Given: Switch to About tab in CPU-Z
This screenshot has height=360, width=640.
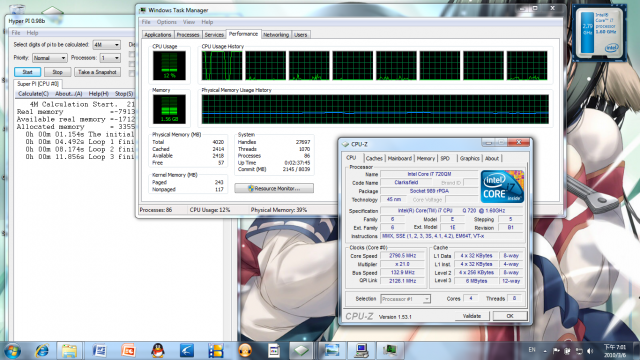Looking at the screenshot, I should click(492, 158).
